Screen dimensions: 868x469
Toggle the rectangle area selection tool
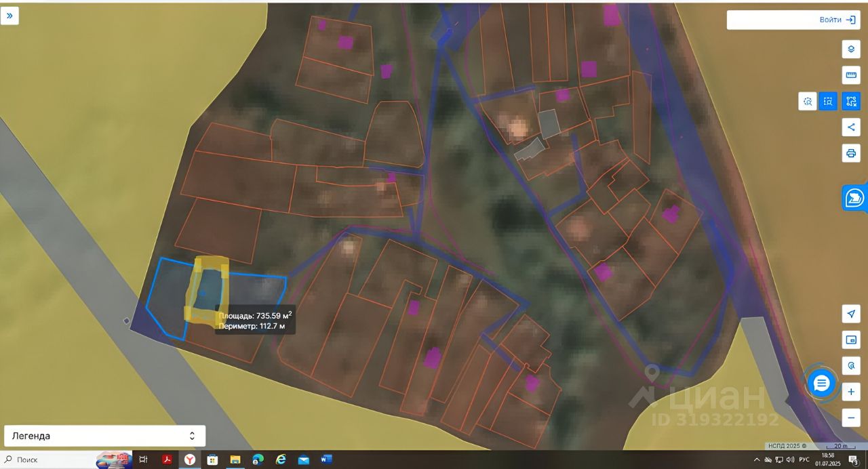(x=828, y=102)
